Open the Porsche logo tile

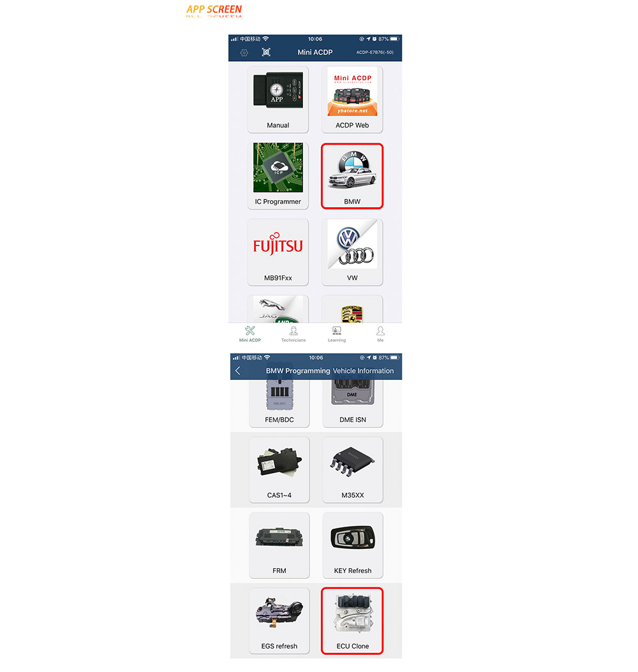[352, 309]
